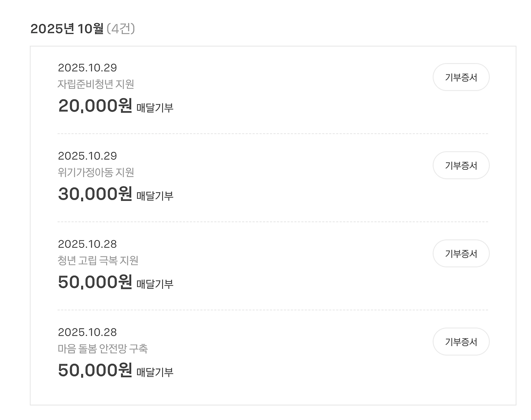Image resolution: width=531 pixels, height=420 pixels.
Task: Click the 2025.10.29 date above 위기가정아동 지원
Action: tap(87, 156)
